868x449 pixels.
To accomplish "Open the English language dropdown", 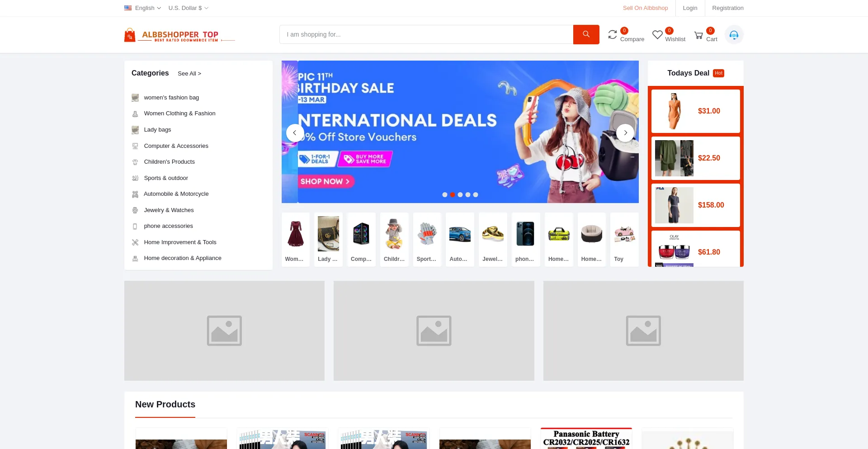I will [148, 8].
